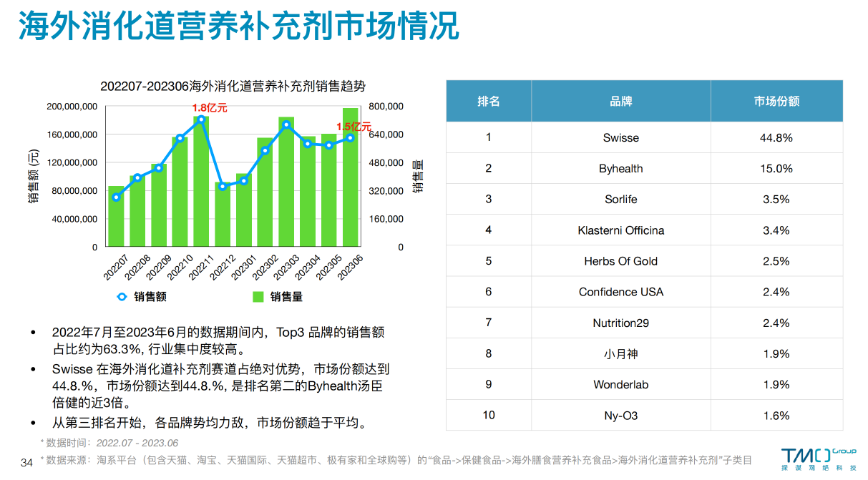Click the 排名 table header
This screenshot has height=480, width=868.
[489, 102]
